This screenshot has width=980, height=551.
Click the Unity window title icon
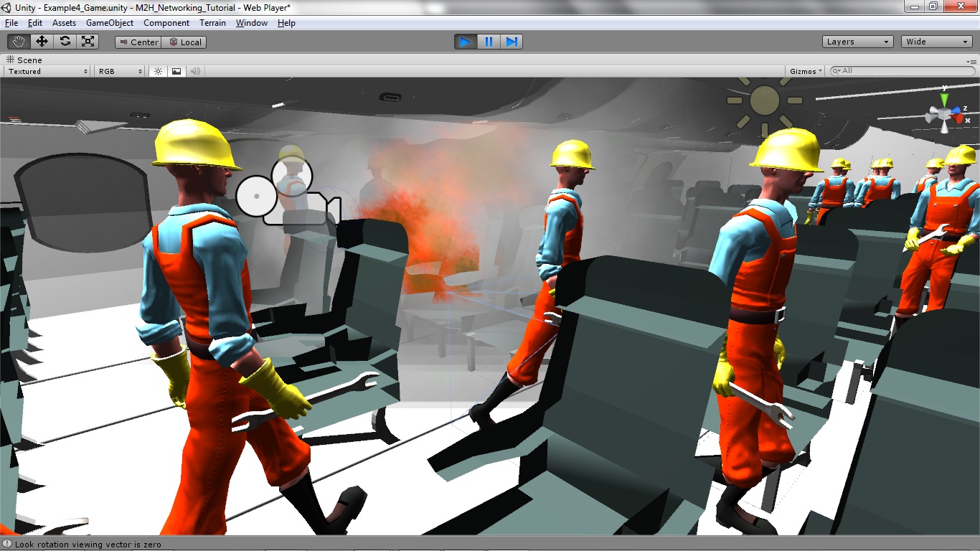coord(7,6)
